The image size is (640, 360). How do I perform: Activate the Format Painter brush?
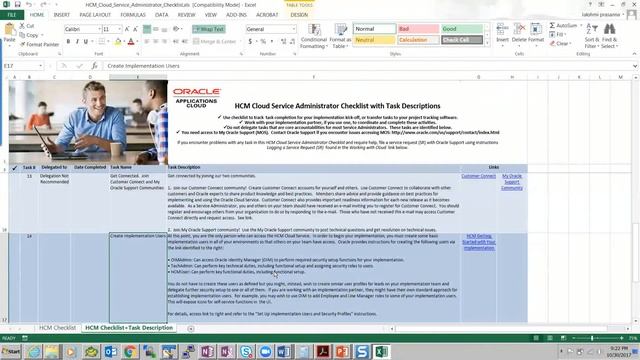click(x=22, y=44)
